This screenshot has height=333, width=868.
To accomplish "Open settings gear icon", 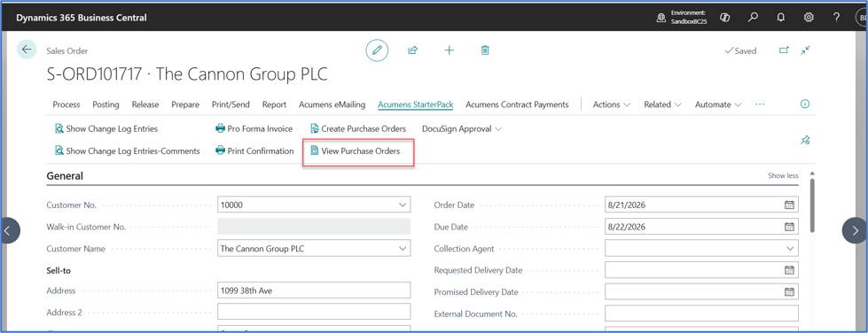I will tap(809, 18).
